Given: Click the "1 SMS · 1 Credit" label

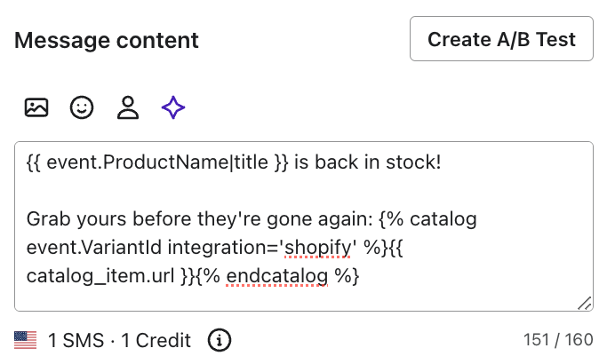Looking at the screenshot, I should 119,339.
